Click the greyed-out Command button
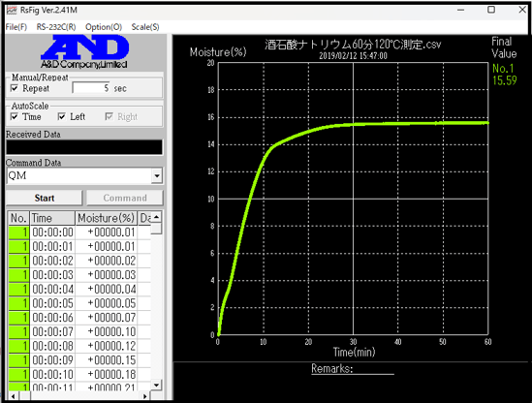532x403 pixels. pyautogui.click(x=125, y=198)
